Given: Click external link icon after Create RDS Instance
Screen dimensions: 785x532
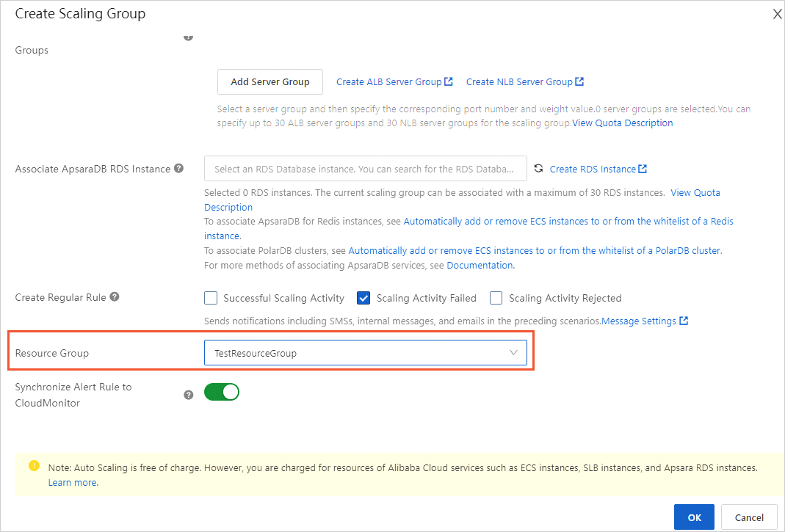Looking at the screenshot, I should (x=643, y=169).
